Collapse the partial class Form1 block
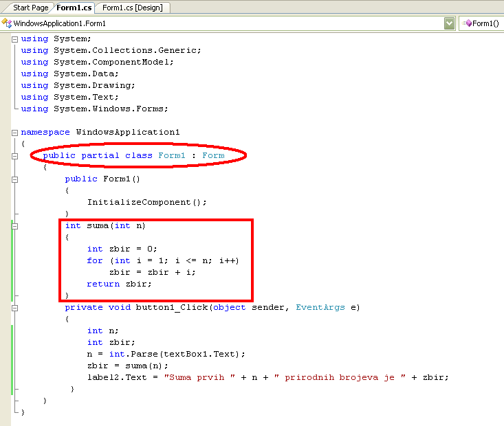The width and height of the screenshot is (504, 426). click(15, 156)
